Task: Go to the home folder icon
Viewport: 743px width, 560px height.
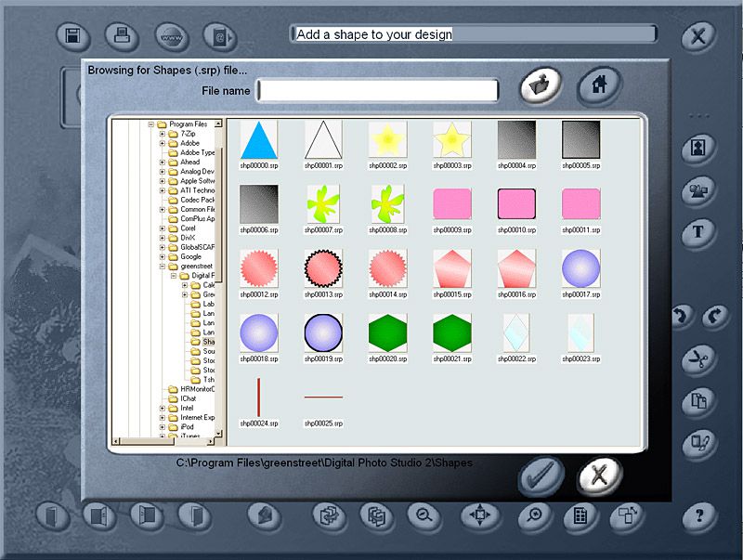Action: [599, 85]
